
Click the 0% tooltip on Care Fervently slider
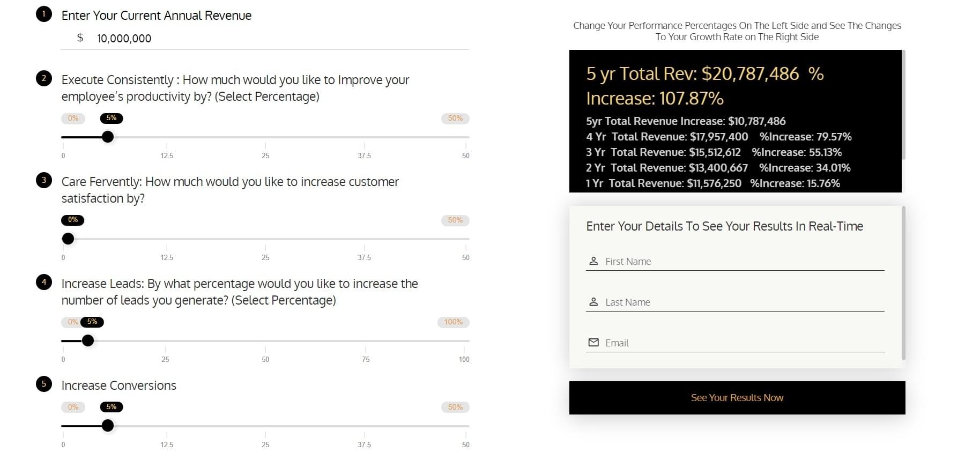tap(73, 220)
